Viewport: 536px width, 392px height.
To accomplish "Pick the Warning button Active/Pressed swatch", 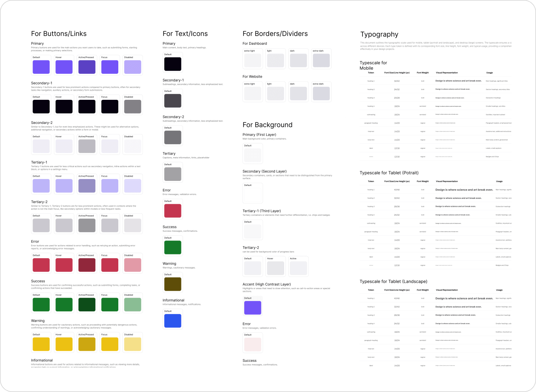I will (87, 344).
